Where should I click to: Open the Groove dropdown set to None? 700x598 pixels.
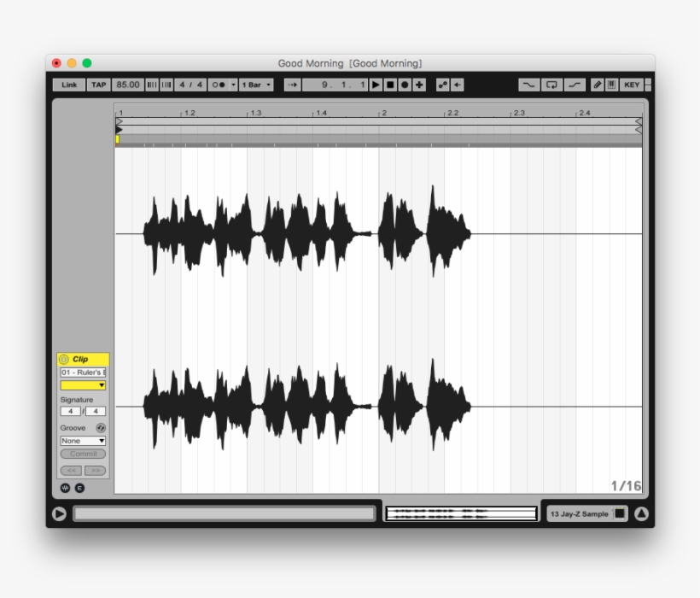click(x=83, y=440)
